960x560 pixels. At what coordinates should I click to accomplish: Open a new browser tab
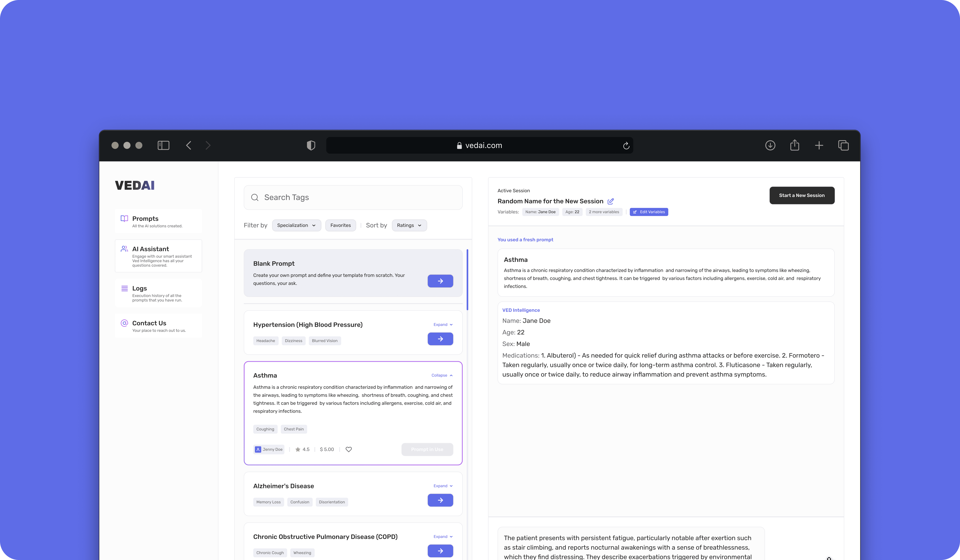pos(819,145)
